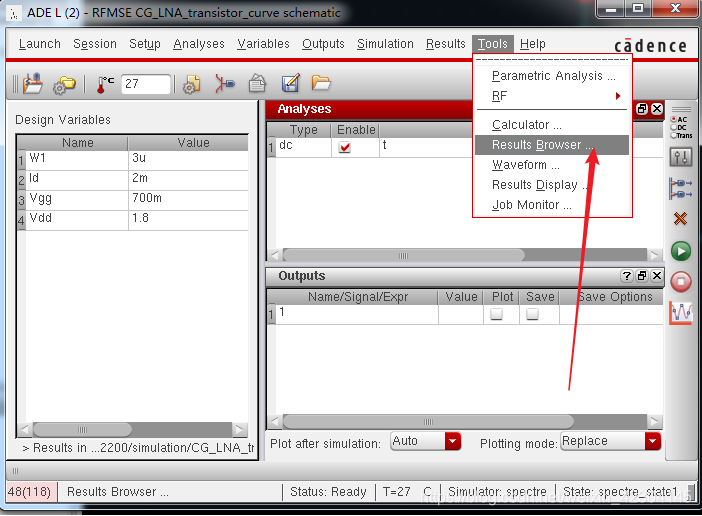Click the orange delete X icon
The height and width of the screenshot is (516, 702).
681,218
